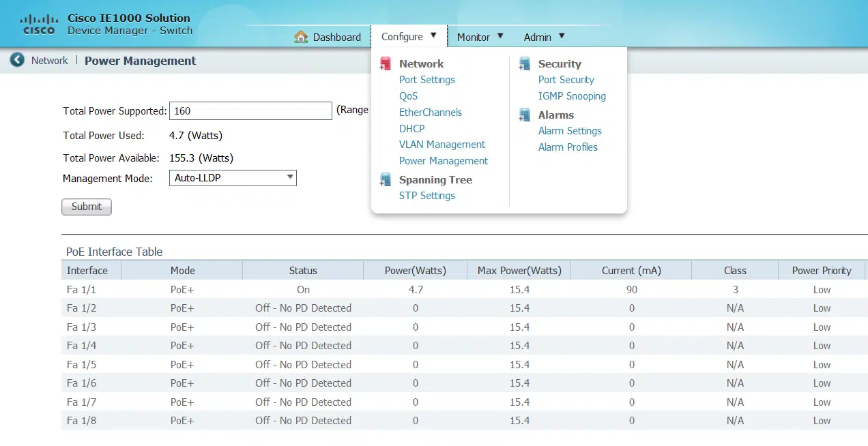The height and width of the screenshot is (446, 868).
Task: Click the Cisco logo
Action: 39,24
